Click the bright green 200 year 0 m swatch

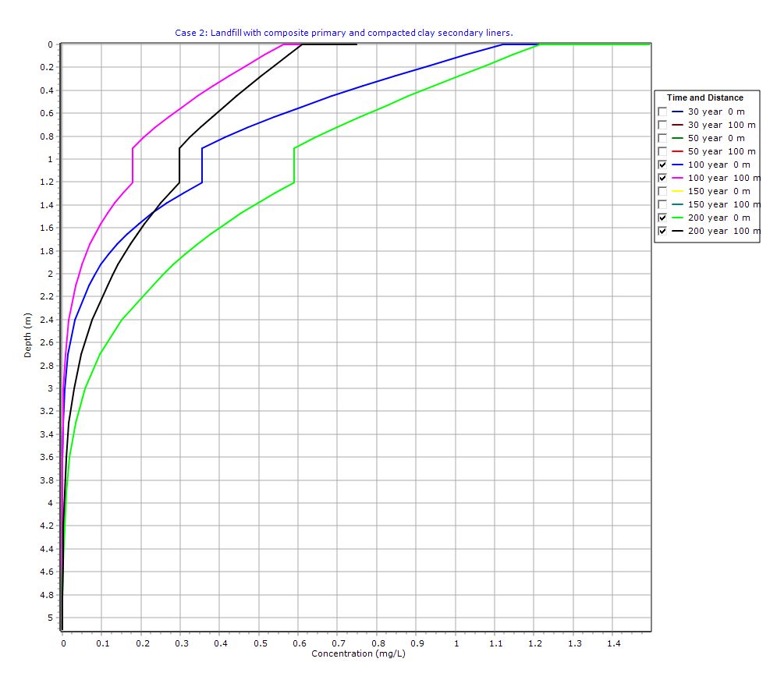pyautogui.click(x=677, y=218)
